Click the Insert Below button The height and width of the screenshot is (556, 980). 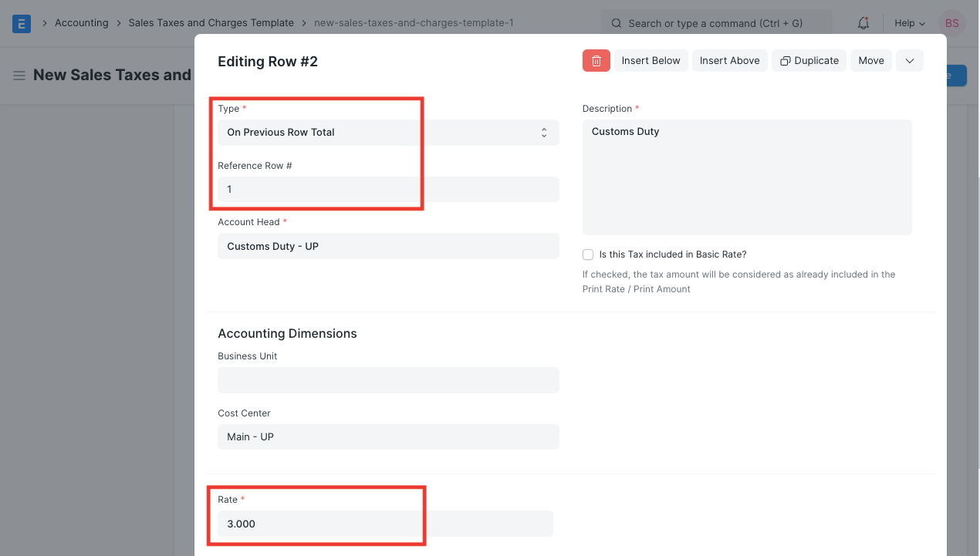click(651, 61)
